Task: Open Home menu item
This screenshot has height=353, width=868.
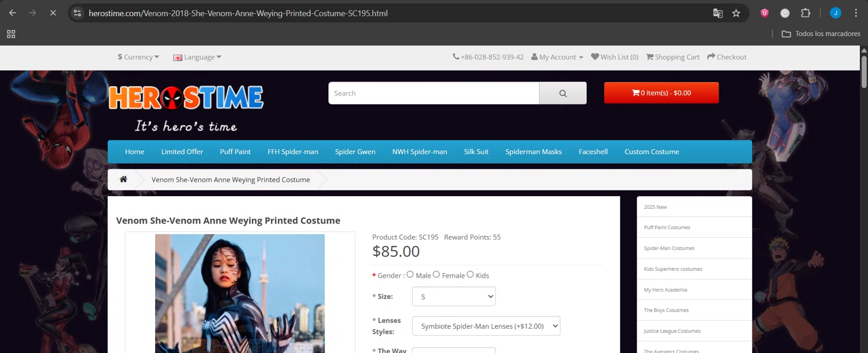Action: tap(135, 152)
